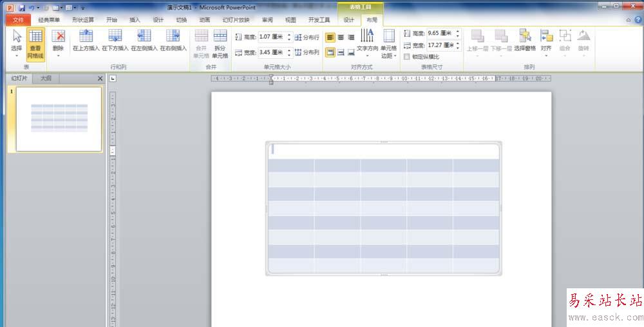Close the slides thumbnail pane
The image size is (644, 327).
click(x=100, y=78)
